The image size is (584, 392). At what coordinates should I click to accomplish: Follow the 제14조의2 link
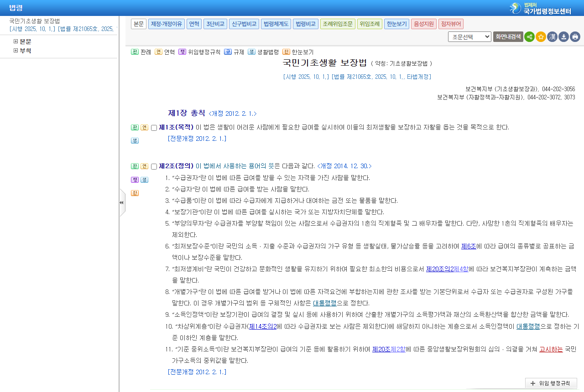(x=263, y=326)
